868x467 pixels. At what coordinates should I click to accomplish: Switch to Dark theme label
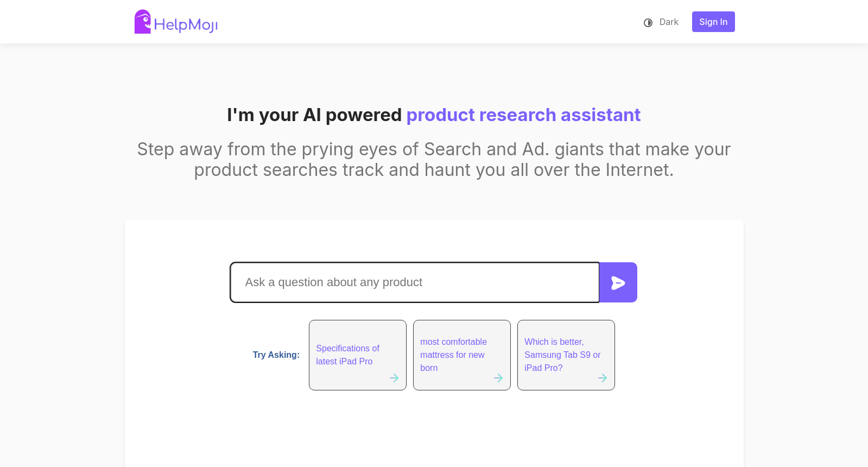[x=669, y=22]
